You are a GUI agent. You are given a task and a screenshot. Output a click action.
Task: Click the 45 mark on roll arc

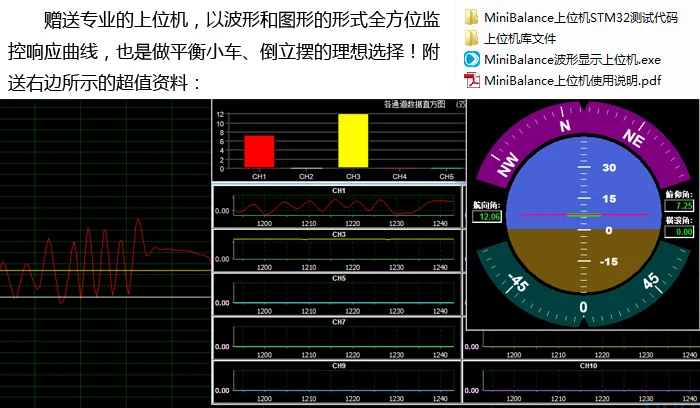[x=650, y=282]
